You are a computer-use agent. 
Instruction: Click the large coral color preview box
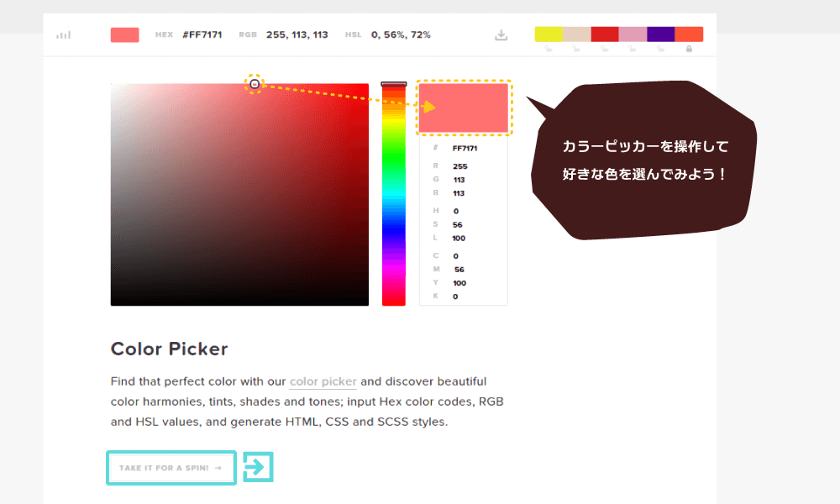click(x=464, y=108)
